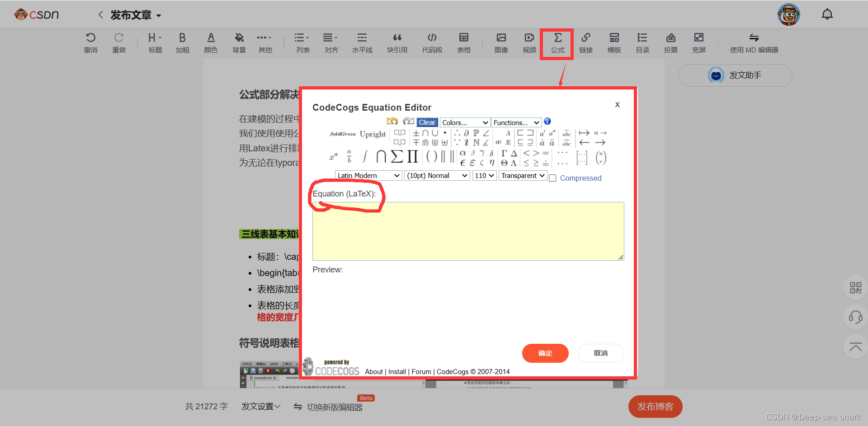Screen dimensions: 868x426
Task: Open the template (模版) tool
Action: pyautogui.click(x=614, y=43)
